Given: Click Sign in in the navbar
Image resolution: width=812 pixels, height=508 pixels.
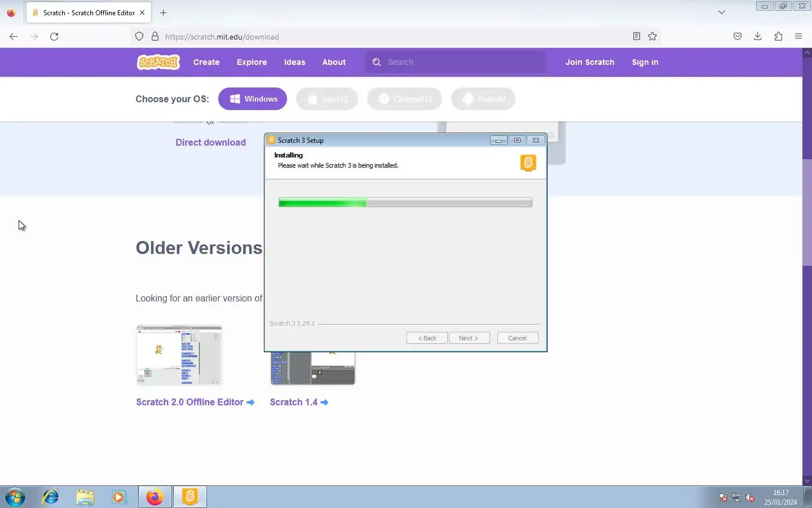Looking at the screenshot, I should coord(645,62).
